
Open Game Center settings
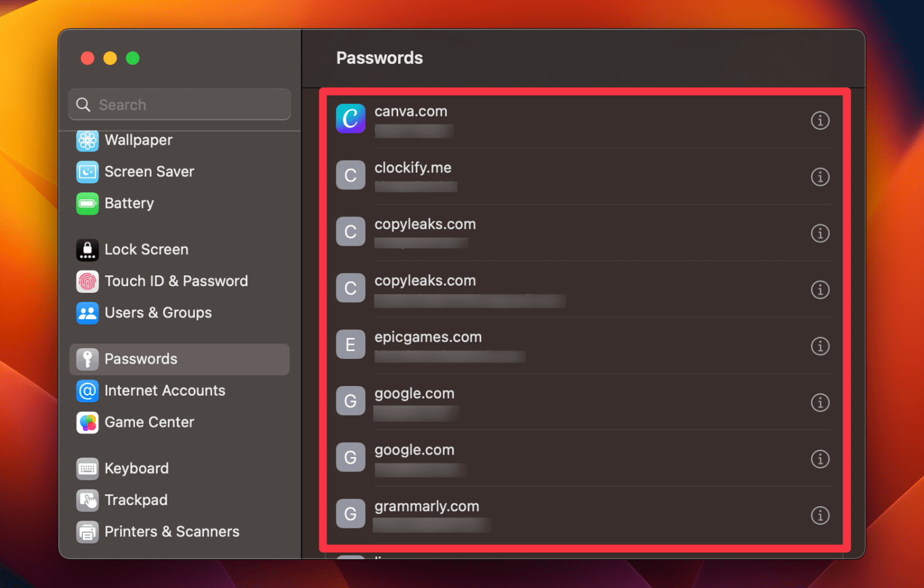pos(149,422)
